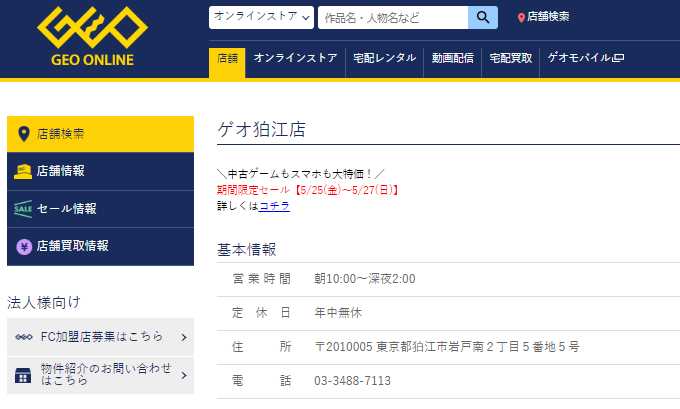Viewport: 680px width, 409px height.
Task: Click the external-link icon beside ゲオモバイル
Action: coord(619,58)
